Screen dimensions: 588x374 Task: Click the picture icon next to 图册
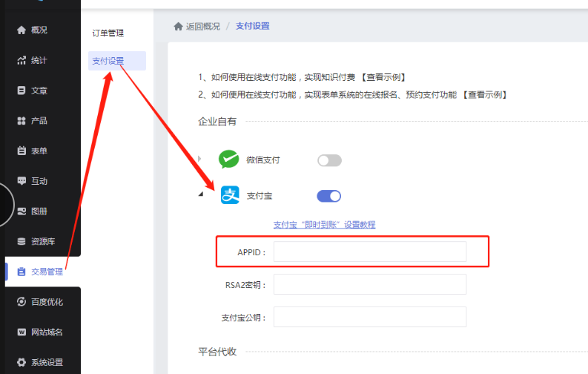(x=22, y=211)
